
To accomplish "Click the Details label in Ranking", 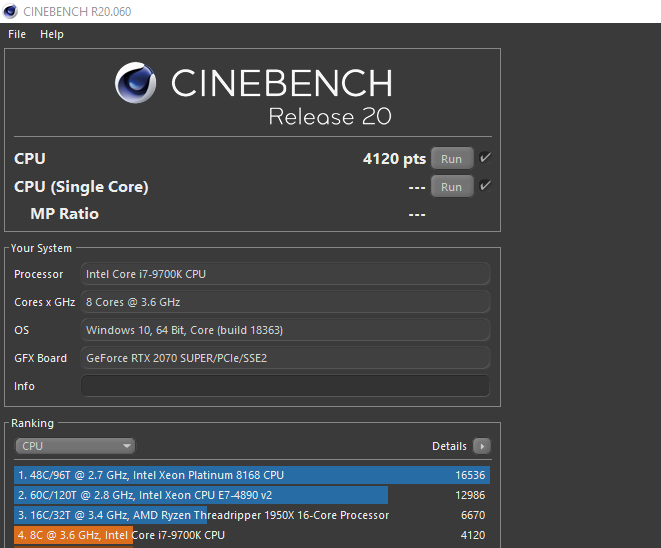I will pos(449,446).
